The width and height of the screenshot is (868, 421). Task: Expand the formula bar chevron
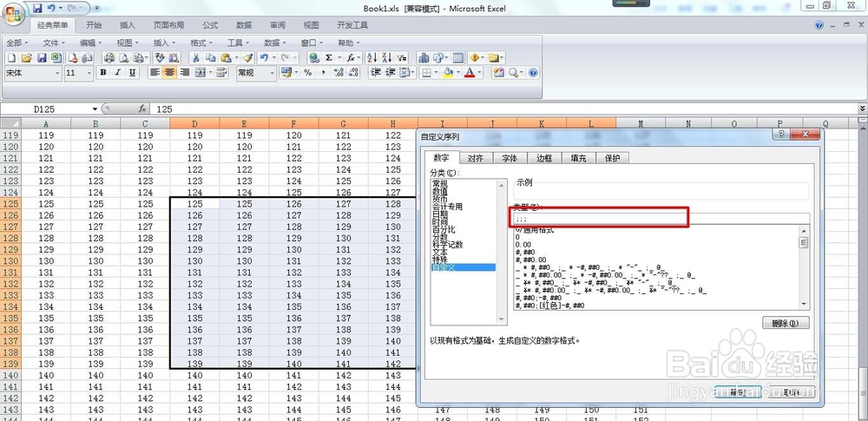pyautogui.click(x=862, y=109)
